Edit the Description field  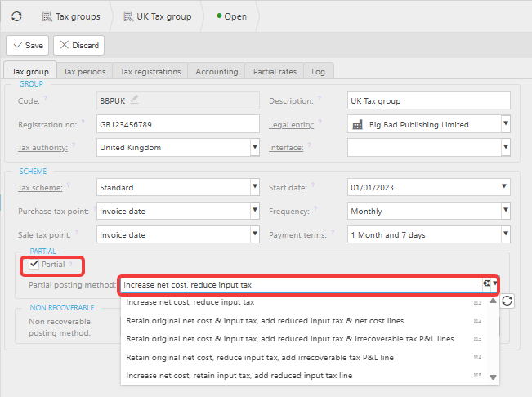[428, 100]
